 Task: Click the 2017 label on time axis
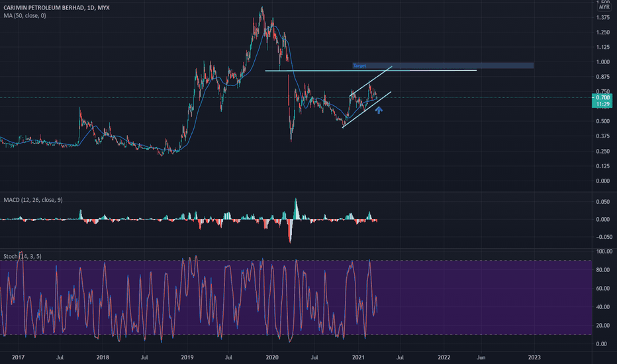(x=18, y=357)
